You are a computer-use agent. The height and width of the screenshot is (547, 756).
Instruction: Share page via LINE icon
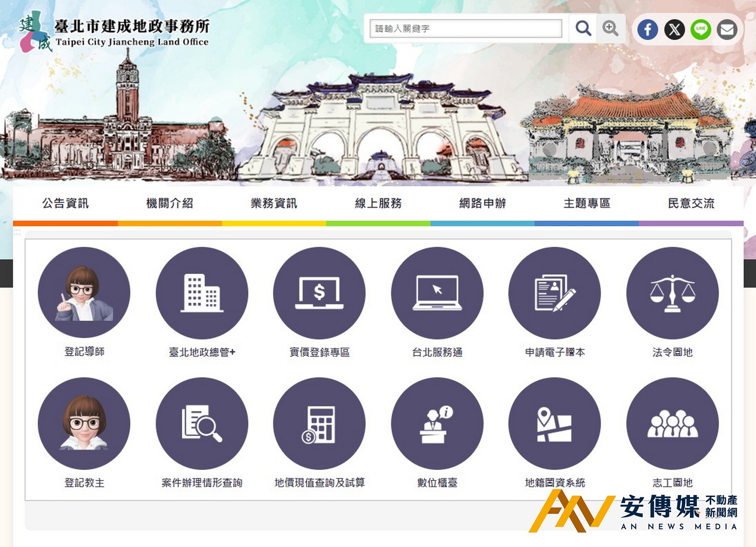(701, 30)
